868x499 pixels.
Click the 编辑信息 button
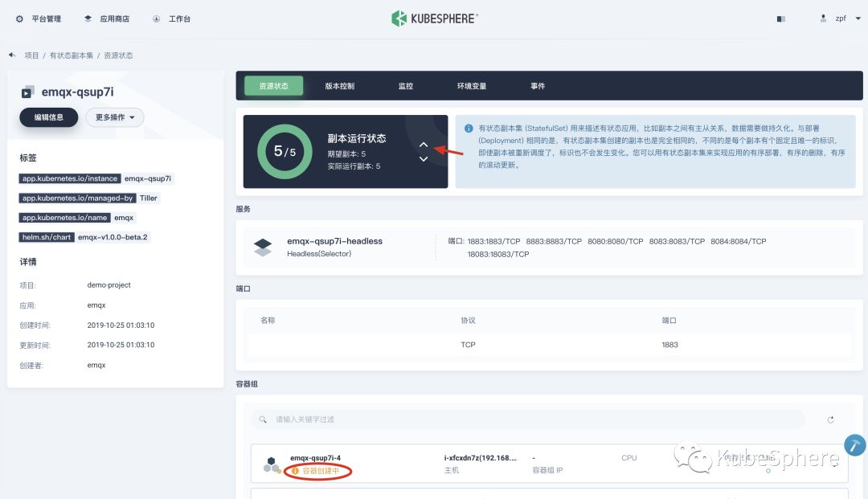coord(49,117)
